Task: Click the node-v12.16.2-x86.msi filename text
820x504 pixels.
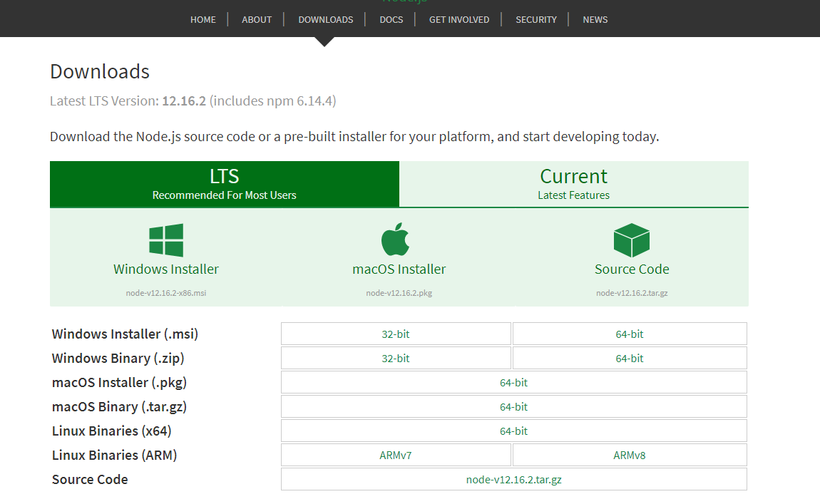Action: pos(165,293)
